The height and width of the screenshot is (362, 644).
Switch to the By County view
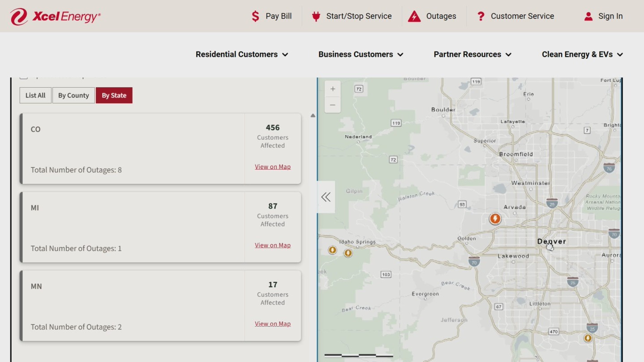(73, 95)
